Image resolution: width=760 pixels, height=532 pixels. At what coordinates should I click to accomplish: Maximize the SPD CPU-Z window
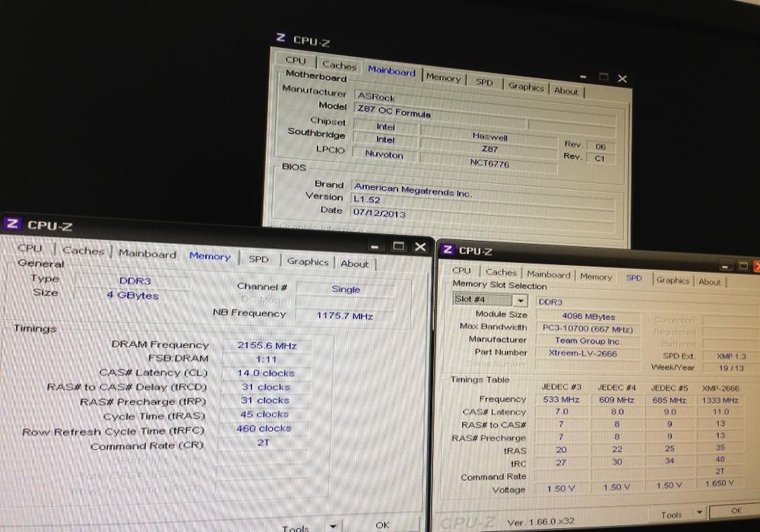(x=743, y=265)
